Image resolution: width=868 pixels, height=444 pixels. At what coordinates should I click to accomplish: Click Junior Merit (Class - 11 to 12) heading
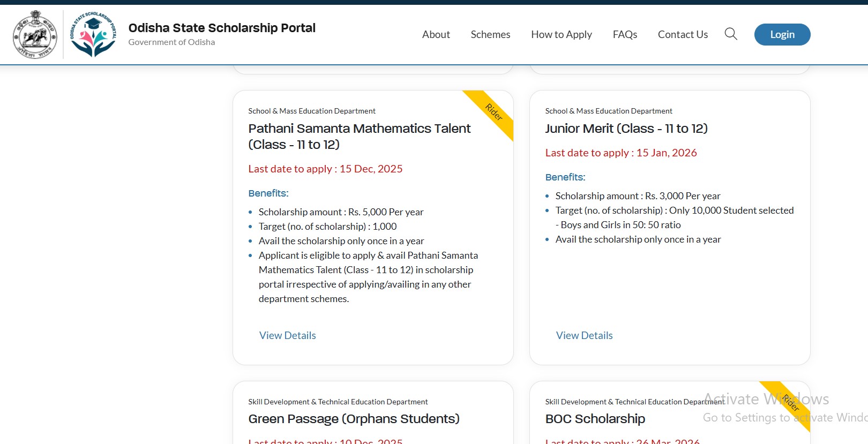tap(626, 129)
